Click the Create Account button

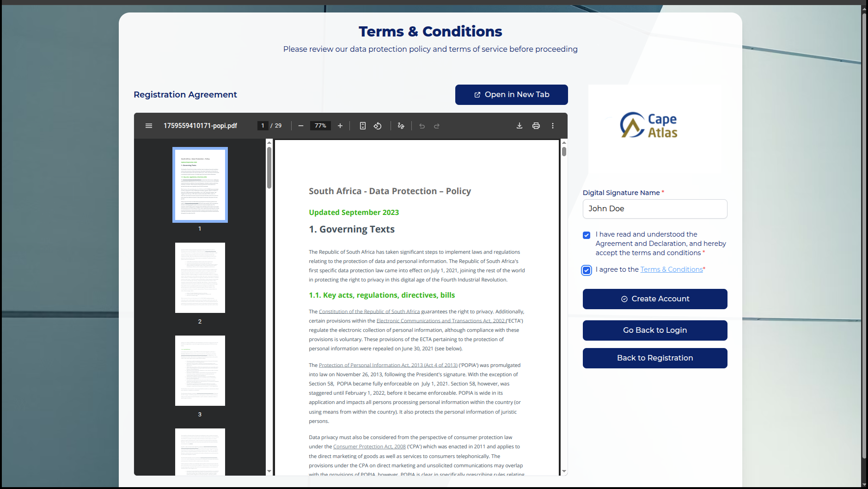coord(655,299)
